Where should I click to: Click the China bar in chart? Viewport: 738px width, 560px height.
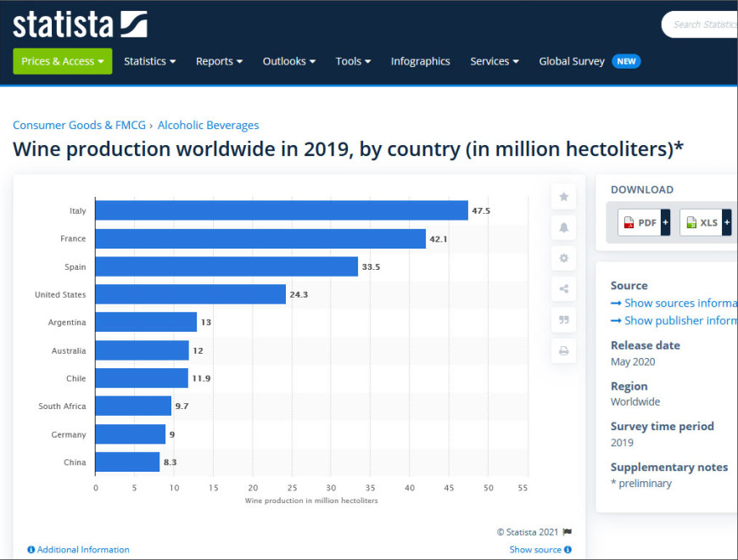pos(127,462)
